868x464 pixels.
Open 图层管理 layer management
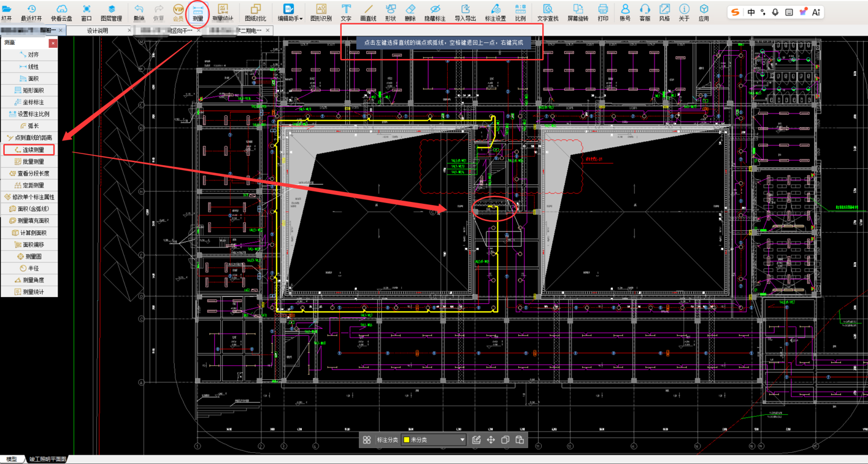pos(112,12)
